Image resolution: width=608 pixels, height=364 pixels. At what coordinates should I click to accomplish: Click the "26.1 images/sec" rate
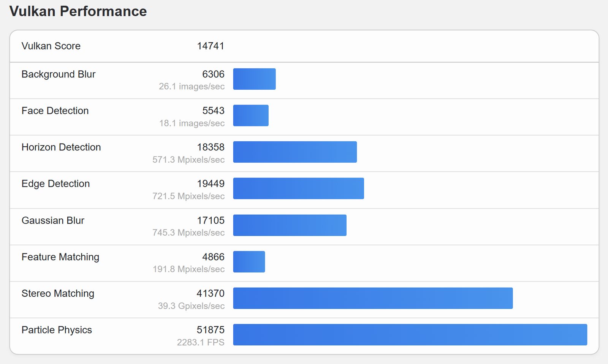click(192, 87)
